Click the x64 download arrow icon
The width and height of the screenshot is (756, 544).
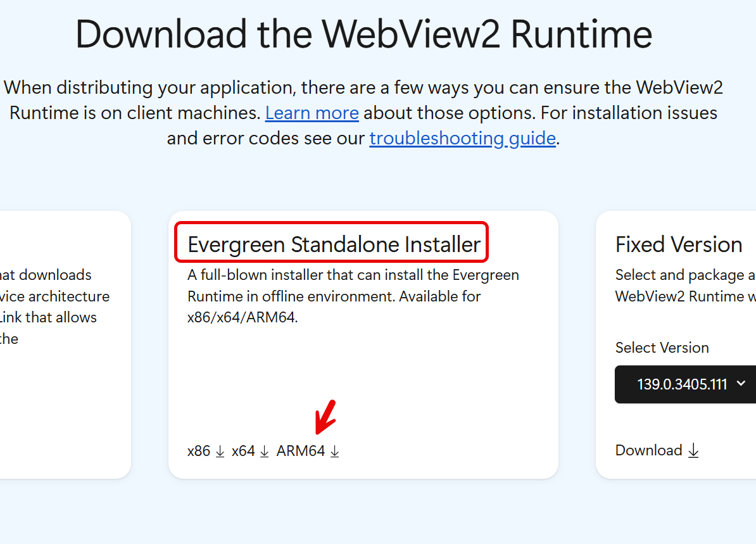(265, 452)
